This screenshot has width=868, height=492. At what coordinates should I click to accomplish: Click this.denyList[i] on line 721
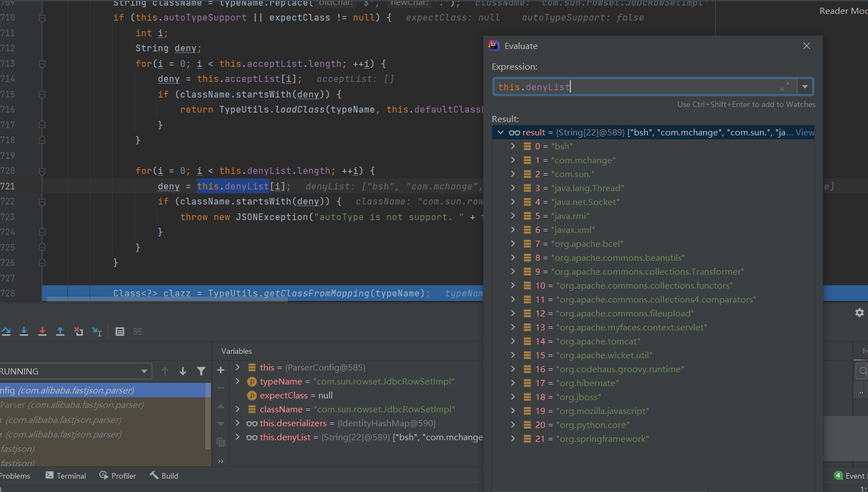click(240, 186)
